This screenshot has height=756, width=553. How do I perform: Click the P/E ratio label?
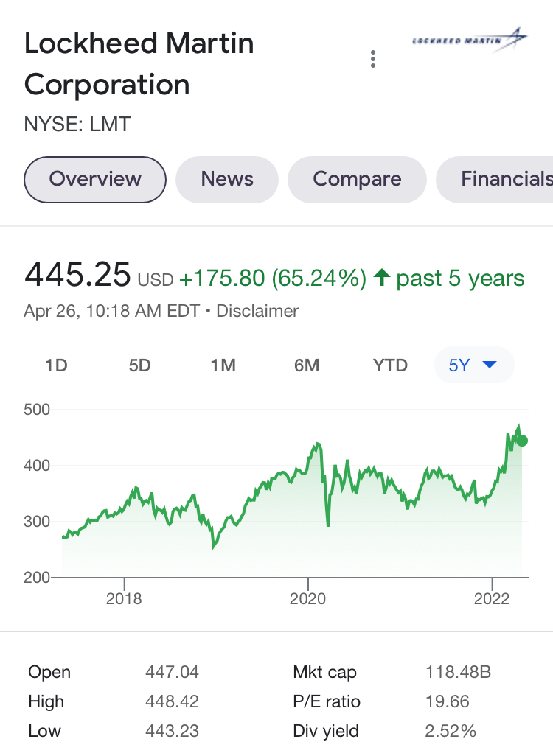327,701
